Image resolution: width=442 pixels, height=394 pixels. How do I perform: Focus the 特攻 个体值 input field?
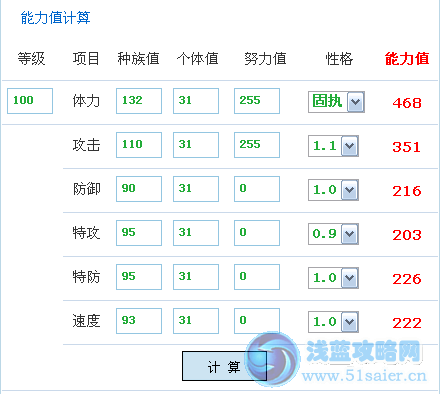(x=196, y=233)
